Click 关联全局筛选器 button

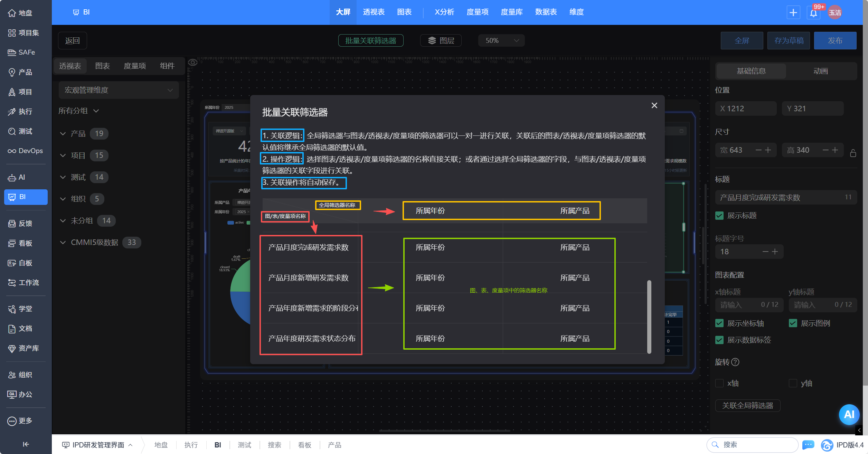point(747,406)
